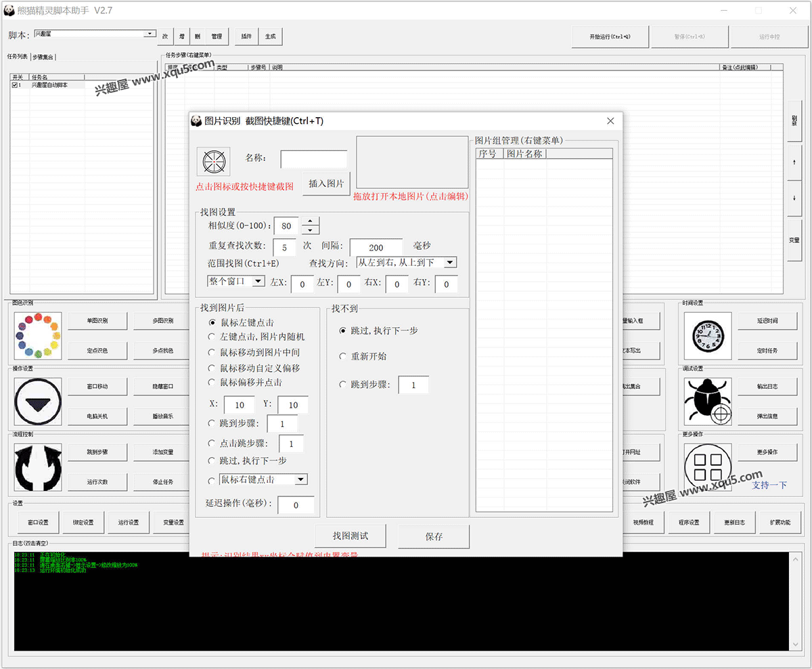The height and width of the screenshot is (669, 812).
Task: Click the 延迟时间 button
Action: click(x=767, y=321)
